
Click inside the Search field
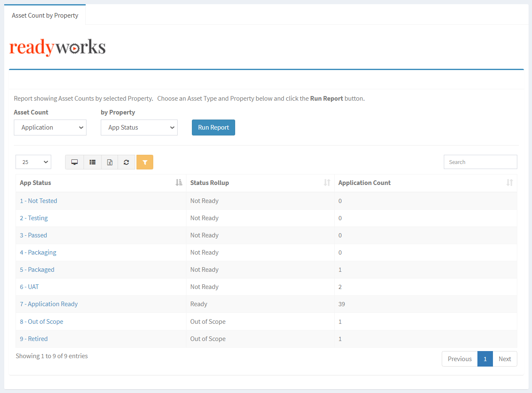point(480,162)
